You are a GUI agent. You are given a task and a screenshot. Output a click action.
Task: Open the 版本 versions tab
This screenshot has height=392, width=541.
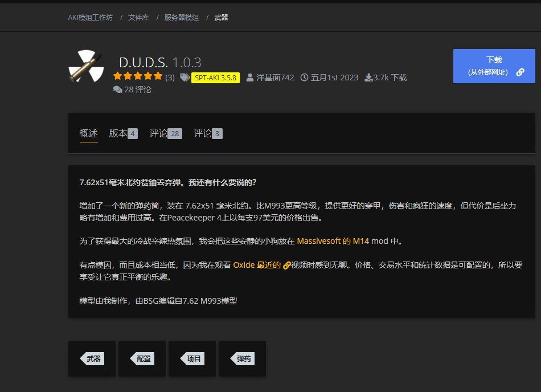pyautogui.click(x=122, y=133)
